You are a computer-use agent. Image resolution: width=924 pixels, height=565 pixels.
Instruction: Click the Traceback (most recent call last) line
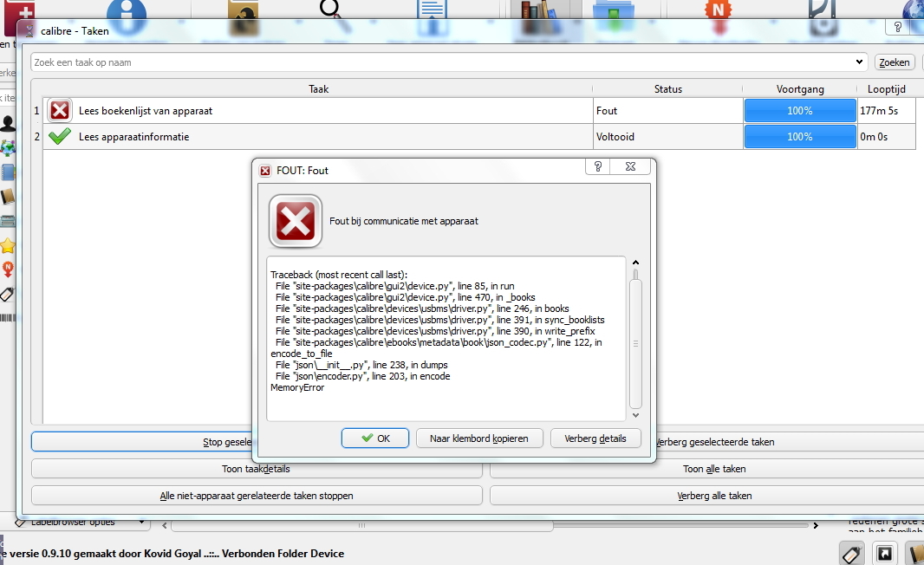tap(339, 275)
